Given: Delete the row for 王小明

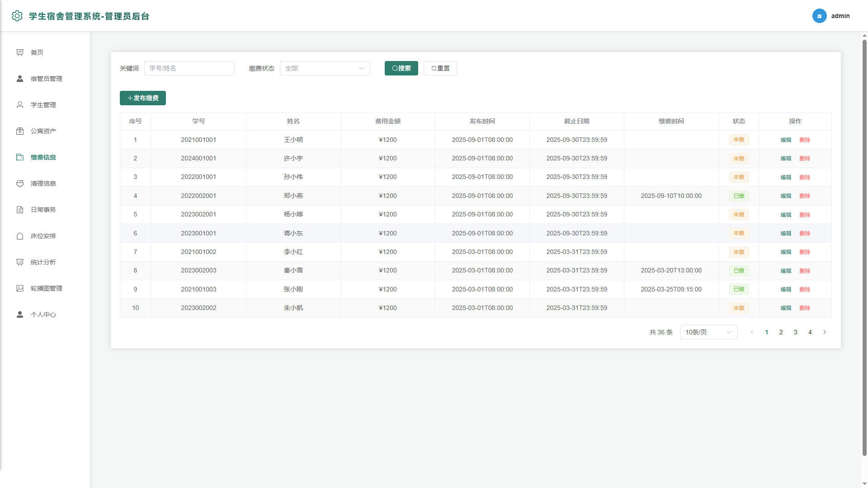Looking at the screenshot, I should tap(805, 140).
